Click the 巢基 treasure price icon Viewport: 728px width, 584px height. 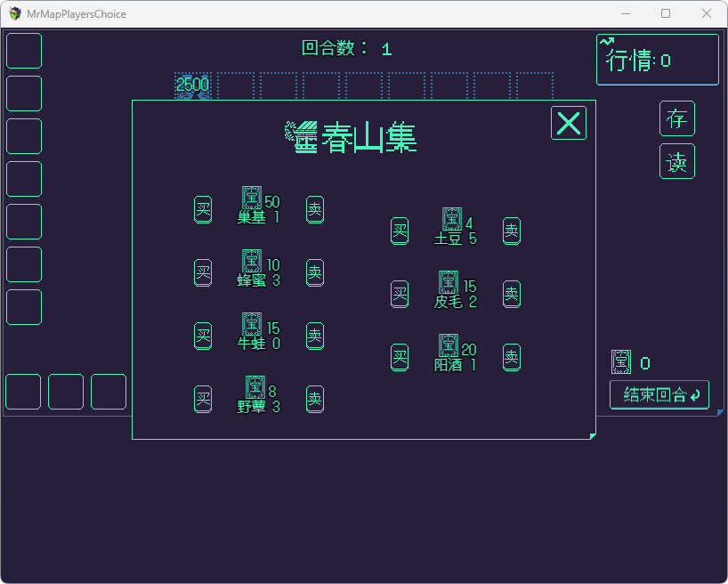click(x=252, y=198)
